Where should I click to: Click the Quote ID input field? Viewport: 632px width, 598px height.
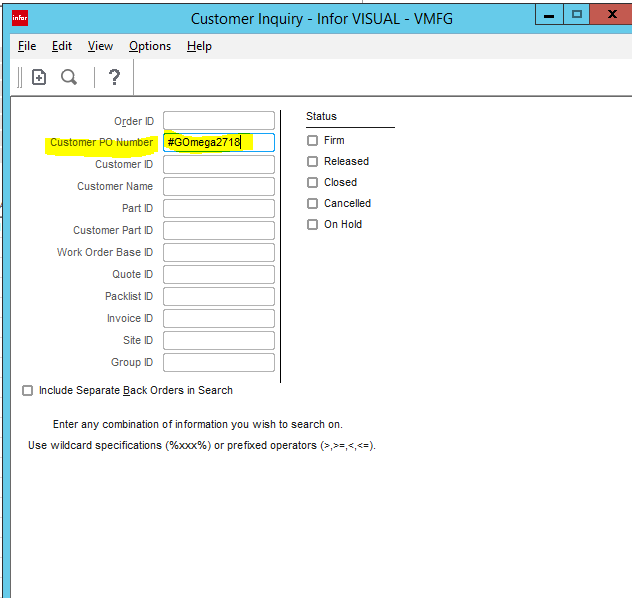[x=219, y=274]
